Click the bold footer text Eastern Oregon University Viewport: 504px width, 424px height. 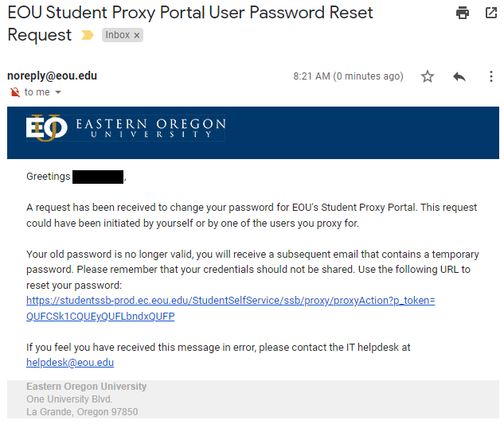[x=86, y=387]
